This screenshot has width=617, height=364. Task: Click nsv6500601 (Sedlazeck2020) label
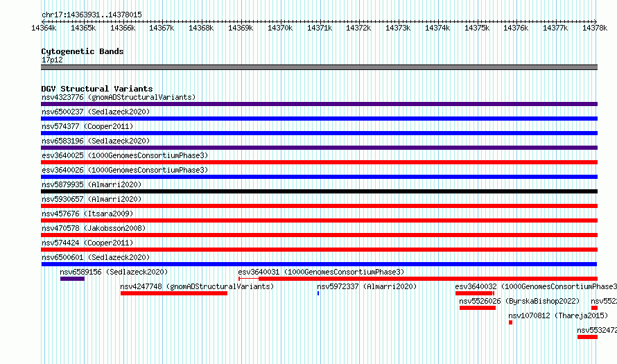point(96,257)
